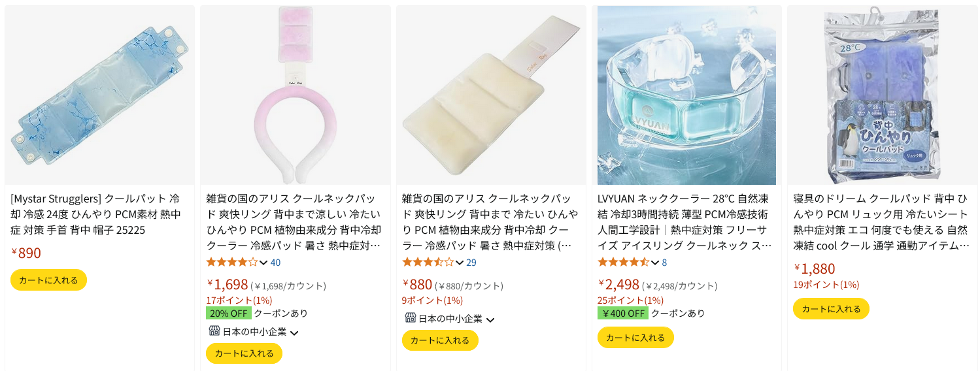Click the star rating of the white cool pad product
The height and width of the screenshot is (371, 980).
tap(428, 263)
